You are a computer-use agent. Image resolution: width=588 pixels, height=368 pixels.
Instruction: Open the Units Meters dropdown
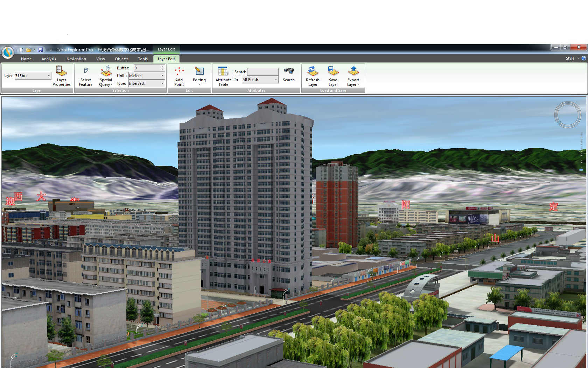tap(162, 76)
